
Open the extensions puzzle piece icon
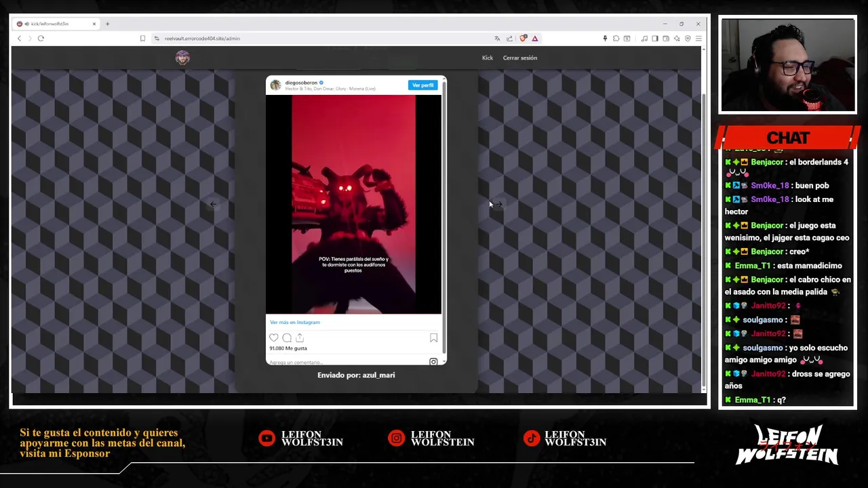pos(616,39)
